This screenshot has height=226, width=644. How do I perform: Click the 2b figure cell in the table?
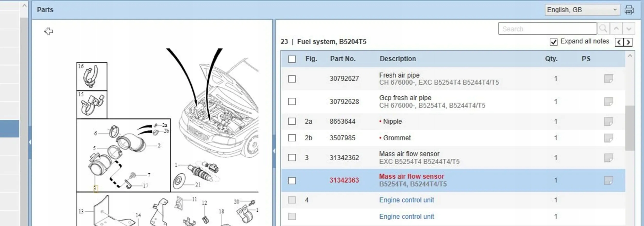pyautogui.click(x=308, y=138)
